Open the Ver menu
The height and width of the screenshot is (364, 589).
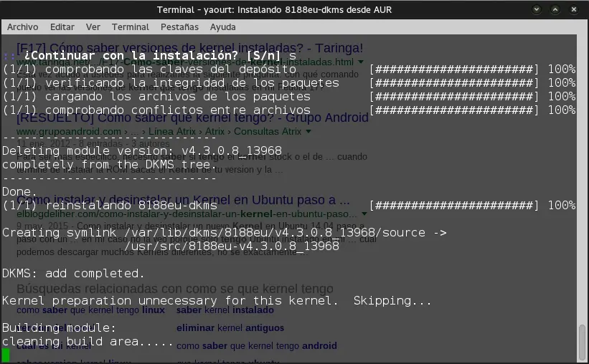point(93,27)
